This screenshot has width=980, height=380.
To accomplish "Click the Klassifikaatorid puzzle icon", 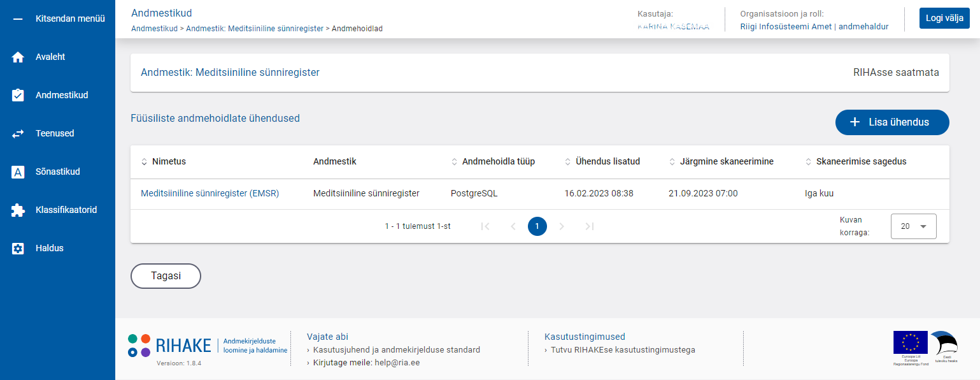I will coord(18,210).
